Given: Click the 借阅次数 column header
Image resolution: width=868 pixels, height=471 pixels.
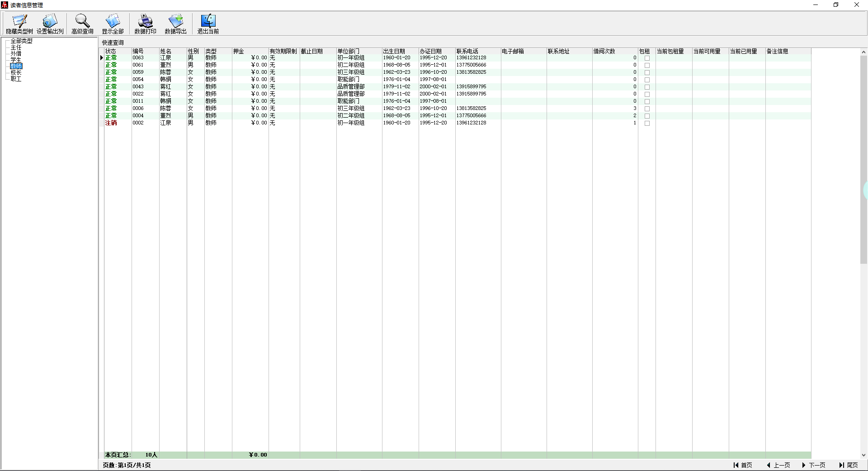Looking at the screenshot, I should (615, 51).
